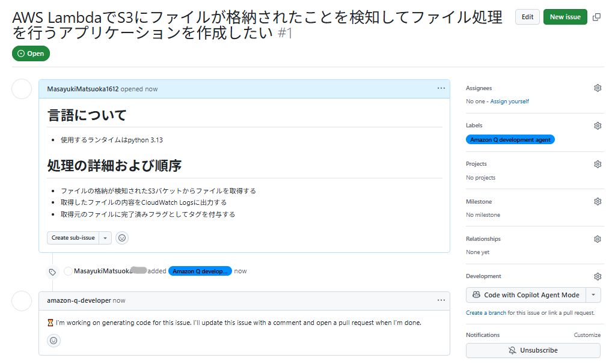Image resolution: width=615 pixels, height=364 pixels.
Task: Expand Create sub-issue dropdown arrow
Action: tap(105, 238)
